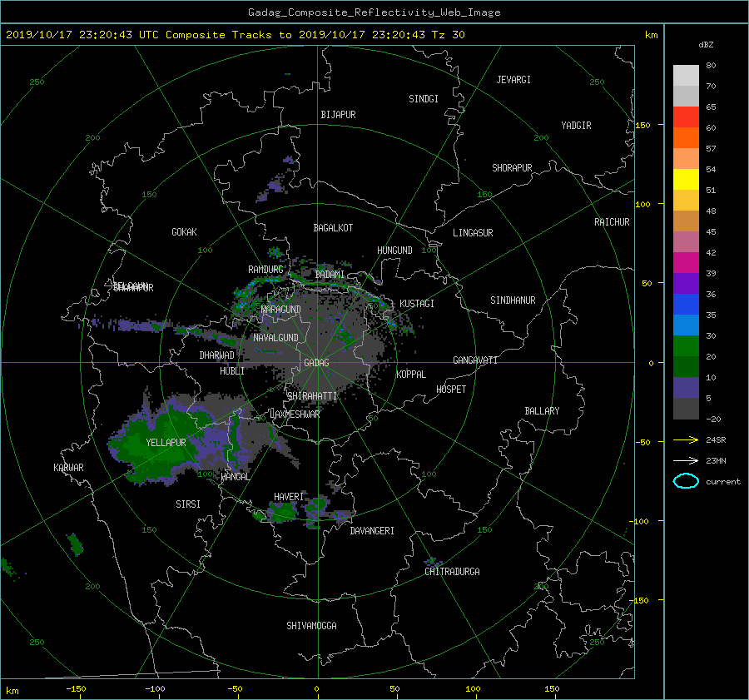The width and height of the screenshot is (749, 700).
Task: Click the HANGAL label
Action: 236,477
